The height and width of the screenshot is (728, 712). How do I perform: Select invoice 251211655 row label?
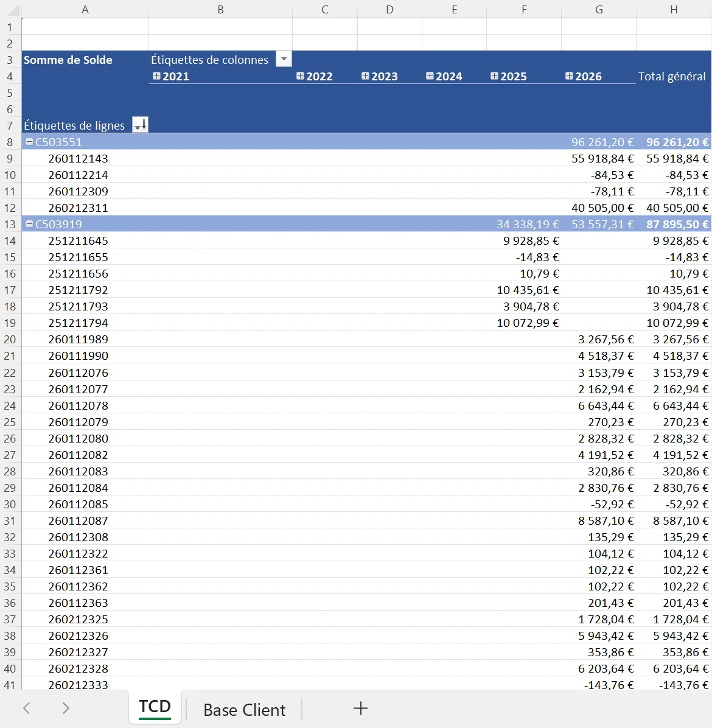[78, 257]
